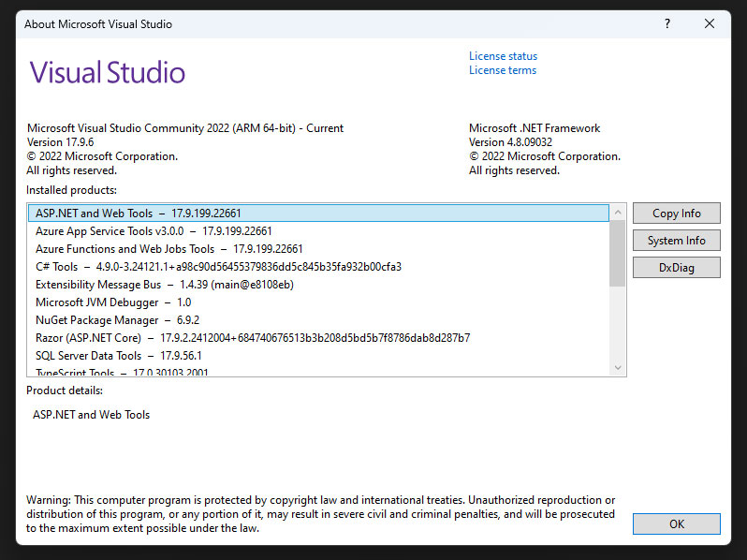
Task: Select the C# Tools entry
Action: 318,266
